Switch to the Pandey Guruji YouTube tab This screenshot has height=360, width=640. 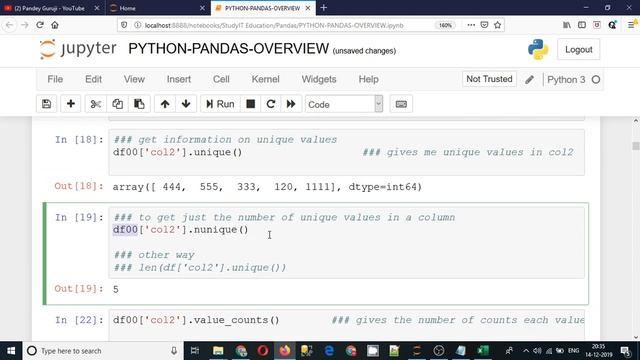(x=49, y=8)
